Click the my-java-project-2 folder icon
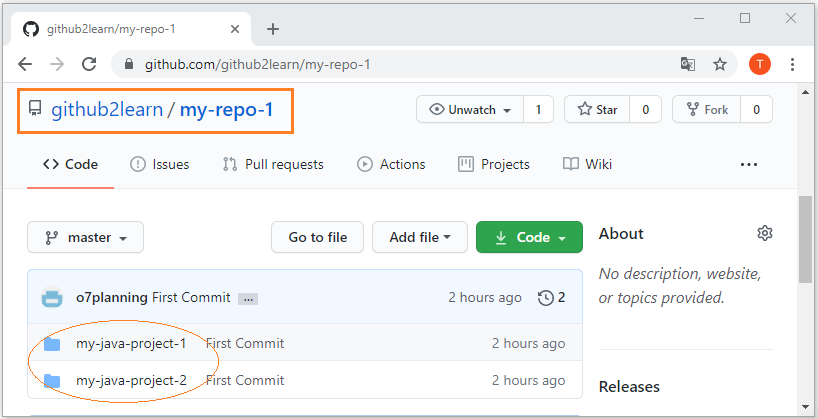818x419 pixels. [x=52, y=381]
